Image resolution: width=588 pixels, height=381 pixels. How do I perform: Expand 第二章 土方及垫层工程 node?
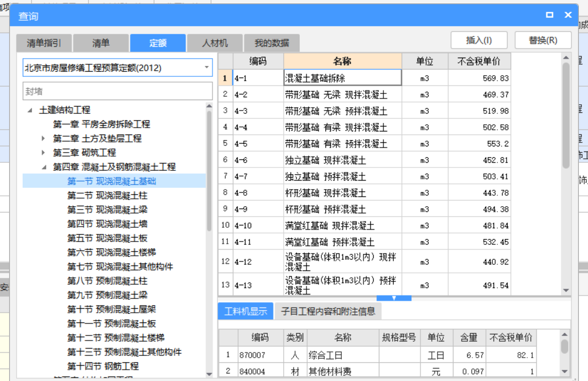(43, 138)
